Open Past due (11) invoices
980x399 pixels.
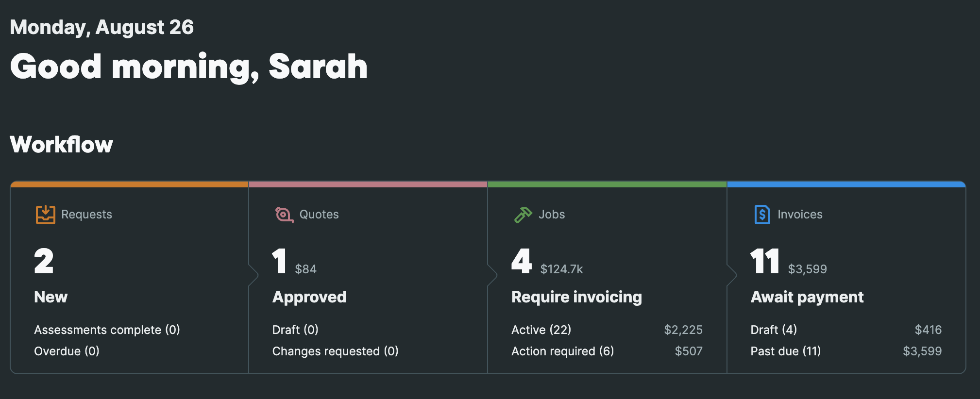[785, 351]
